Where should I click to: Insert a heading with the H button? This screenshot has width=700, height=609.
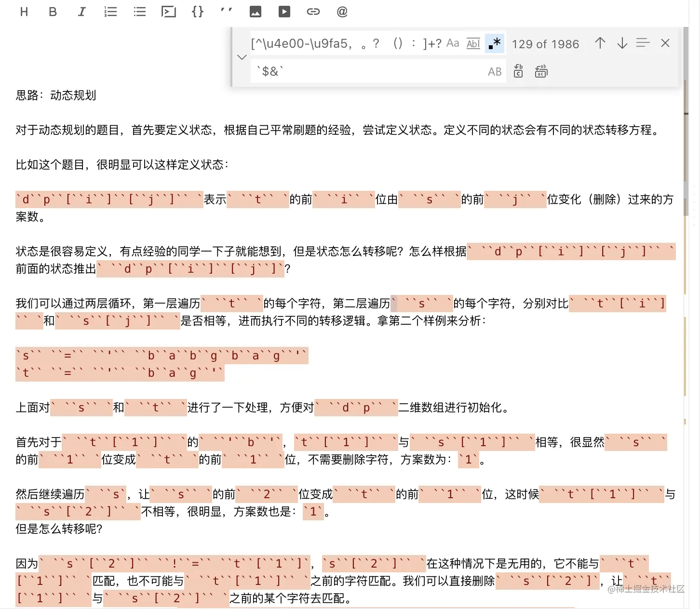(24, 12)
